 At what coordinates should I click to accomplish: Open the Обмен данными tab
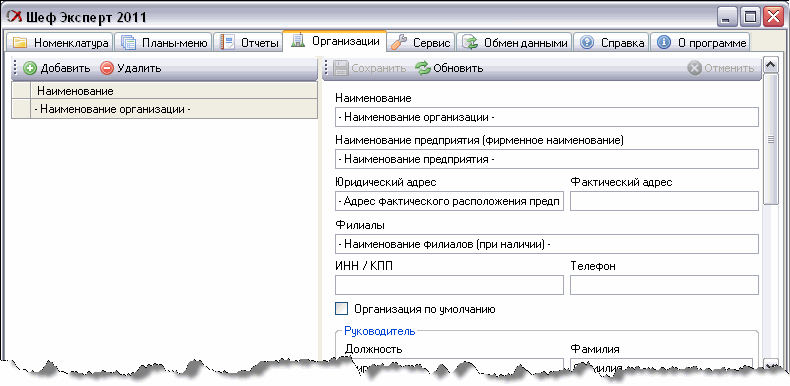pyautogui.click(x=515, y=43)
